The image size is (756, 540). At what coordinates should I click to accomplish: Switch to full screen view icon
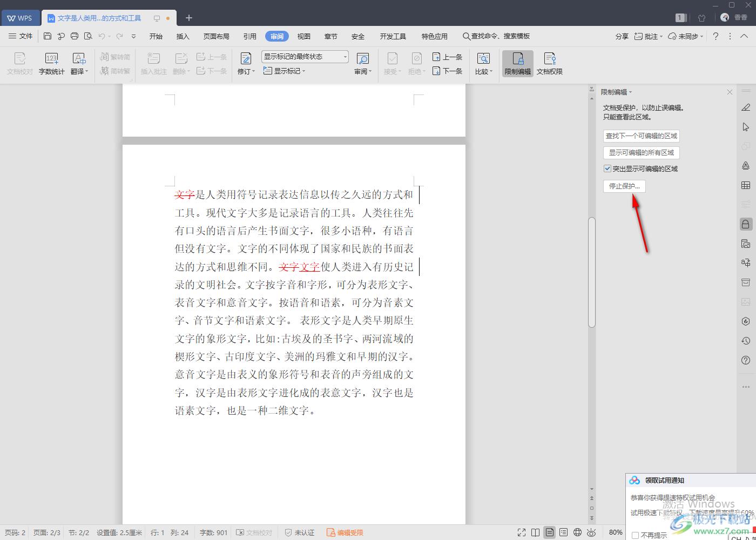click(x=522, y=532)
